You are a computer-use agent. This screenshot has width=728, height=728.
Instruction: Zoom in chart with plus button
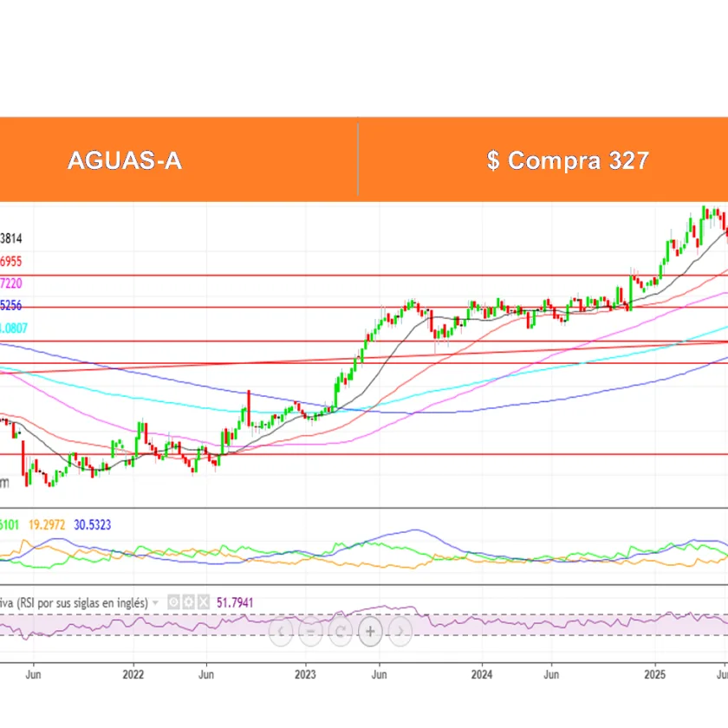pos(370,632)
